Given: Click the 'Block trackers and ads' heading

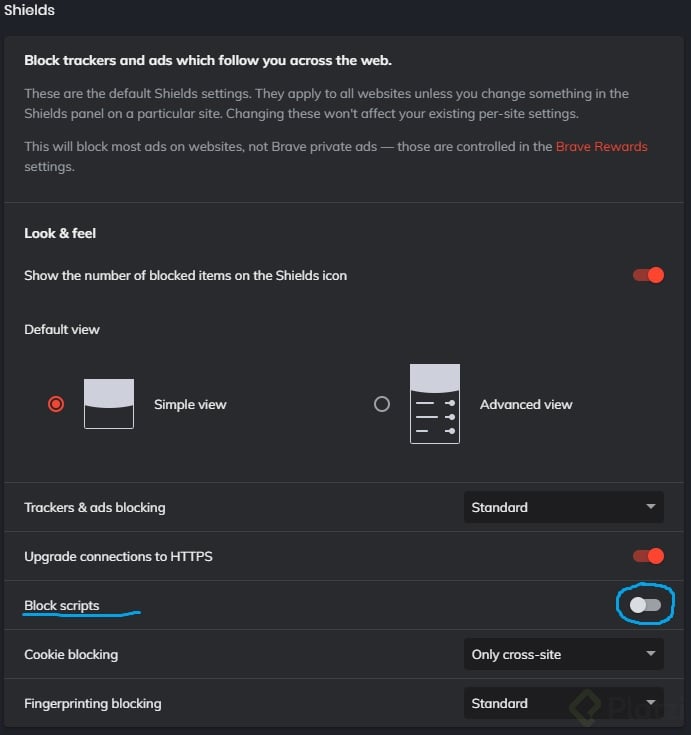Looking at the screenshot, I should point(208,60).
